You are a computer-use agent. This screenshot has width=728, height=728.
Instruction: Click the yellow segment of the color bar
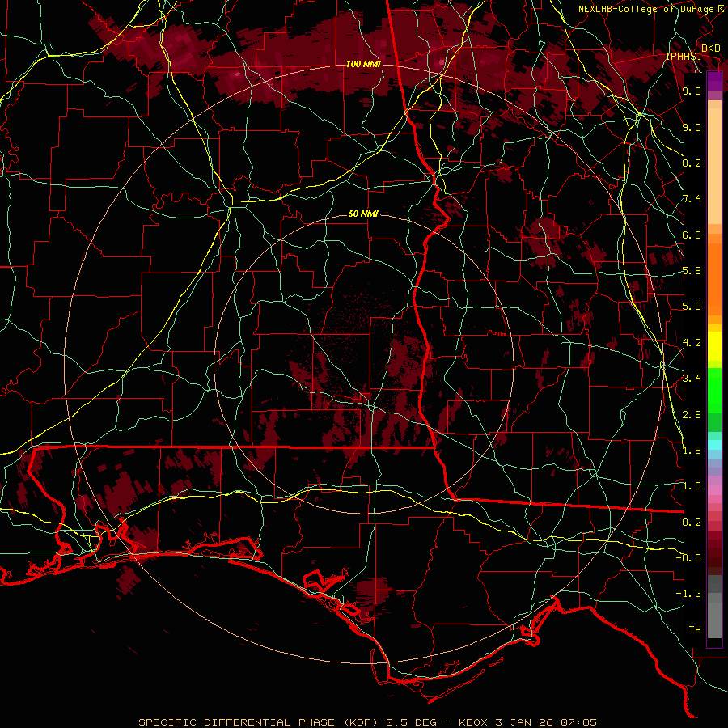tap(714, 346)
